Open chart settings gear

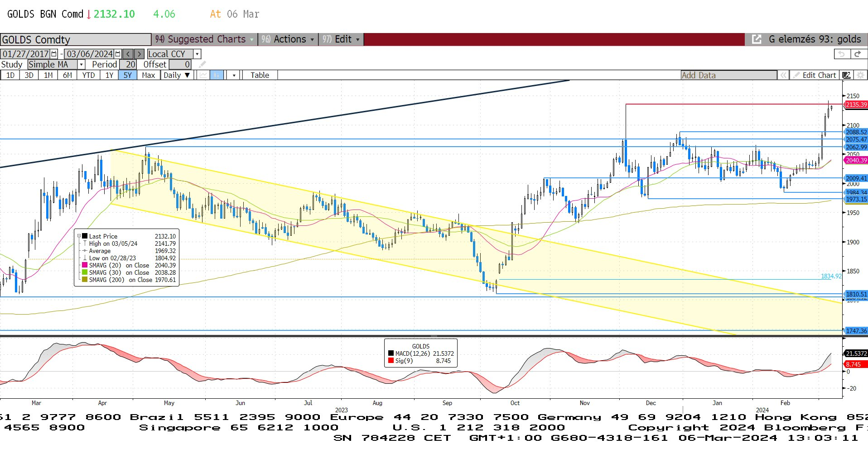860,75
